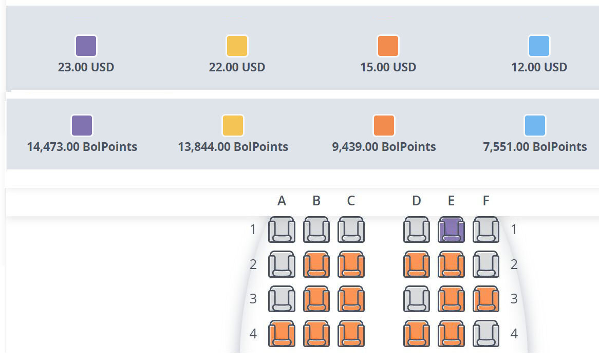The image size is (599, 364).
Task: Choose orange seat 3B
Action: tap(316, 299)
